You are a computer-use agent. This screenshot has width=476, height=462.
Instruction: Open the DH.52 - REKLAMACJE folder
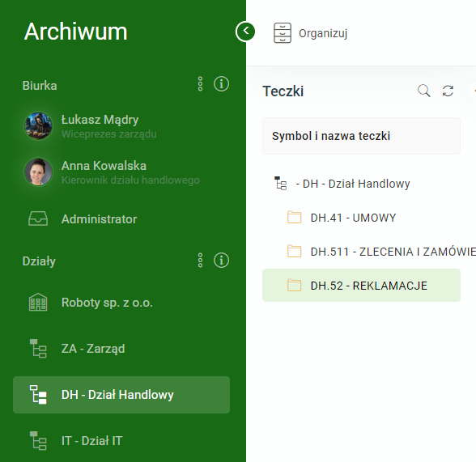[361, 285]
